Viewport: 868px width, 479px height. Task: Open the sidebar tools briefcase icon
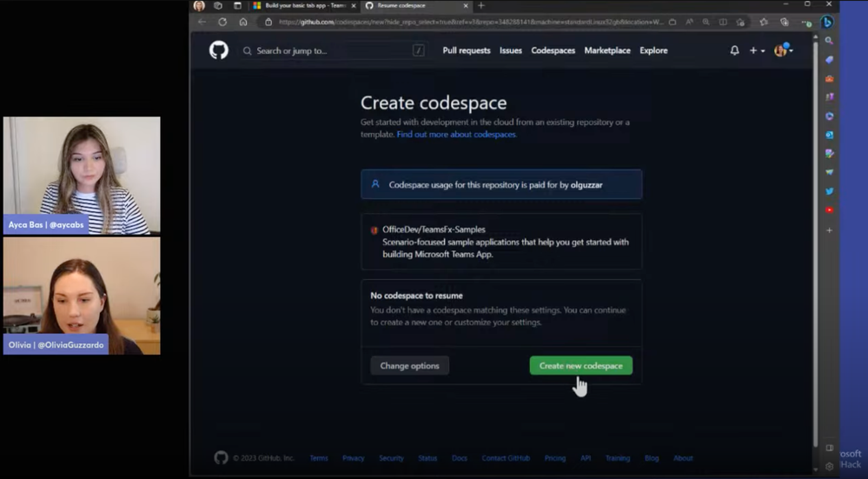click(x=829, y=78)
